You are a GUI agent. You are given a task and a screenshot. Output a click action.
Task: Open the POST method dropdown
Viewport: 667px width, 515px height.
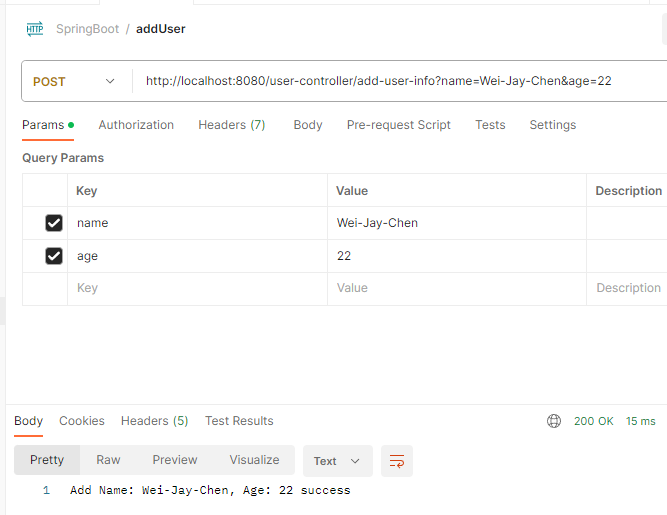coord(74,81)
